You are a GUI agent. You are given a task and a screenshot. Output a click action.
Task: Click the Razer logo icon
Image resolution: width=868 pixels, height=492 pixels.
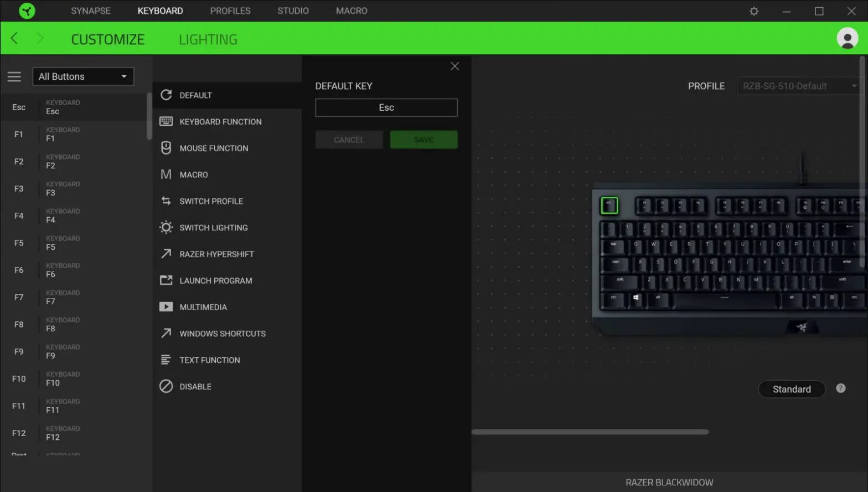[x=27, y=11]
